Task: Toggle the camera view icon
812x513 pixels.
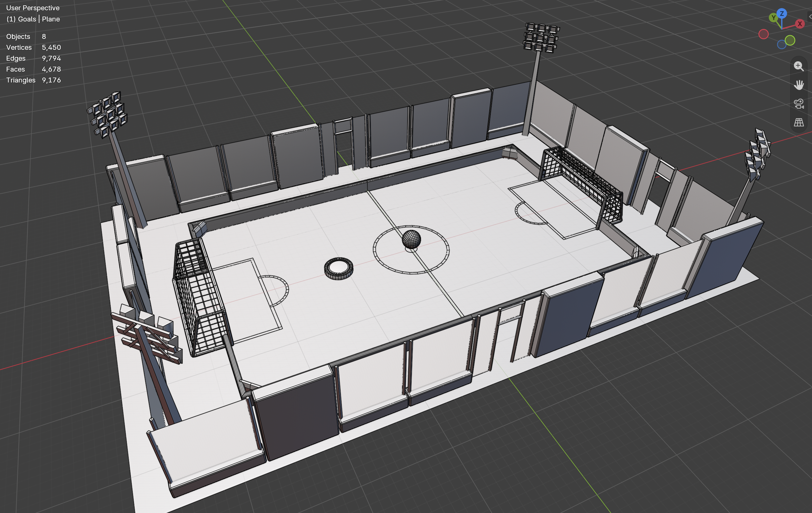Action: tap(799, 104)
